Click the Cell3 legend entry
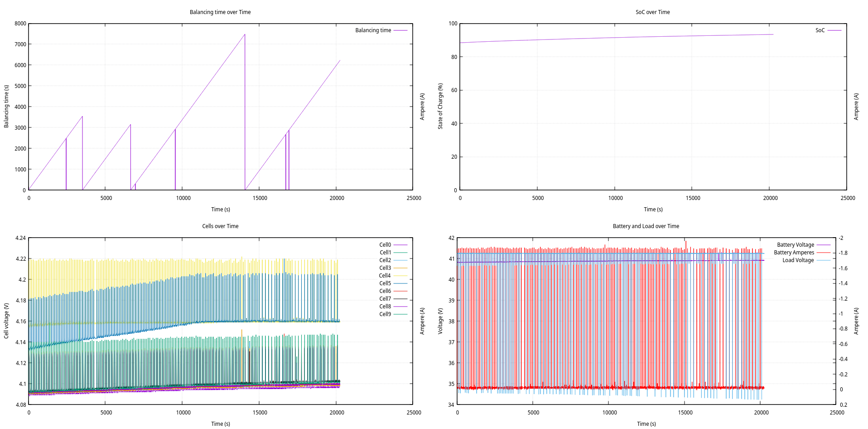This screenshot has height=429, width=868. point(385,268)
